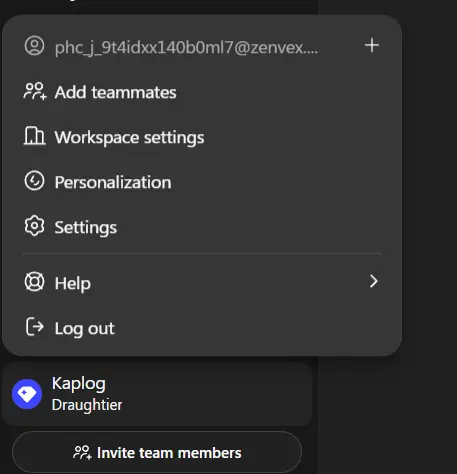
Task: Click the Invite team members button
Action: [157, 452]
